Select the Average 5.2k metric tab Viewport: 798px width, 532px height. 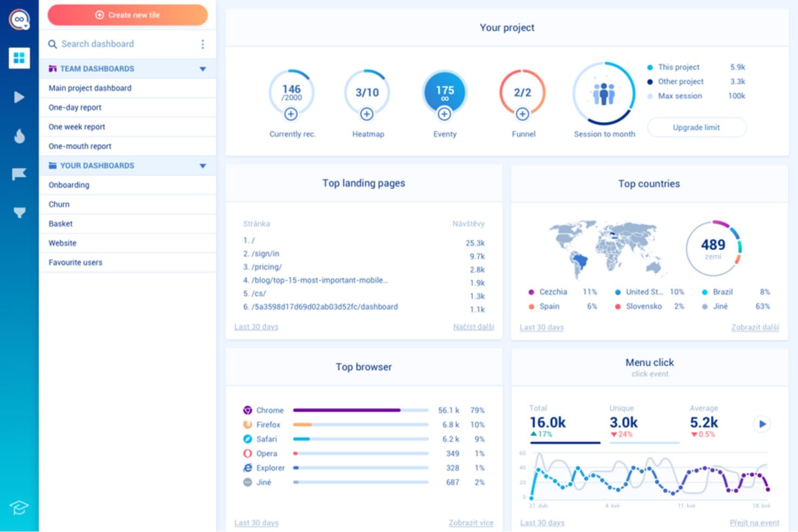(x=704, y=422)
